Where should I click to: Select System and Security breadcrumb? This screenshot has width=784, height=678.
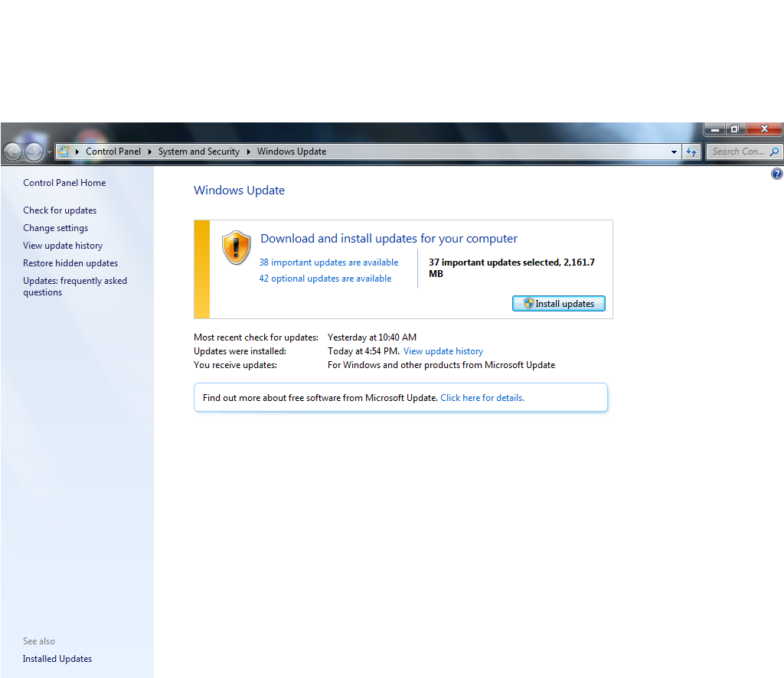(x=198, y=152)
